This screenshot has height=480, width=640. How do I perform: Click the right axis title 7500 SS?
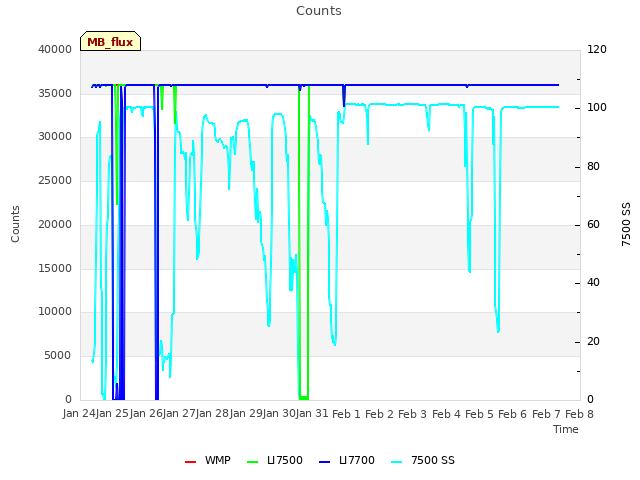(x=626, y=224)
